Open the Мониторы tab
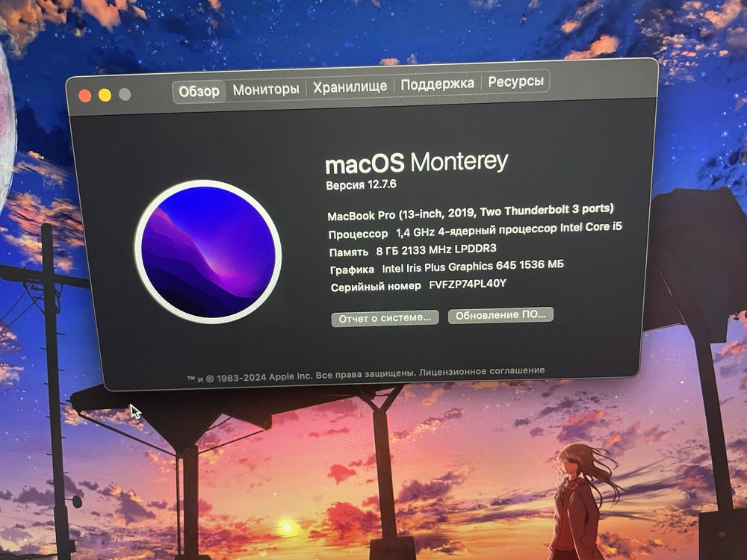Image resolution: width=747 pixels, height=560 pixels. (266, 89)
